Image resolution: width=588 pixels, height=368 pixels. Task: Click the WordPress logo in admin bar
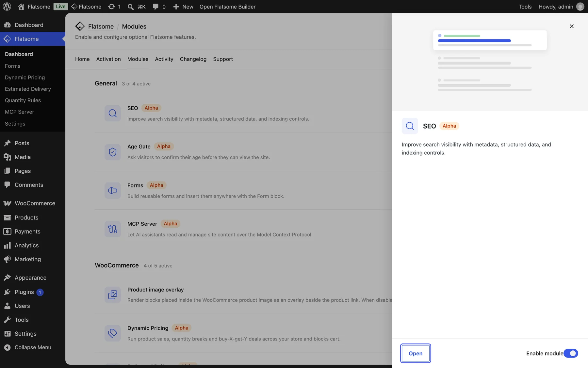tap(7, 7)
